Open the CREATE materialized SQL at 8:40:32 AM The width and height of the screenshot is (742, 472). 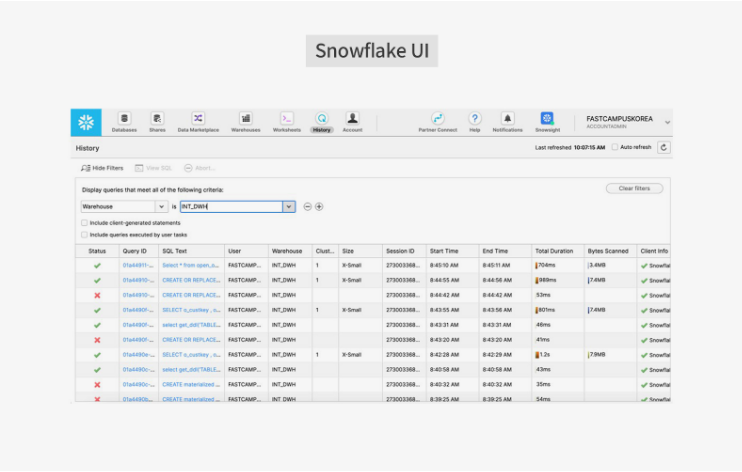coord(191,384)
